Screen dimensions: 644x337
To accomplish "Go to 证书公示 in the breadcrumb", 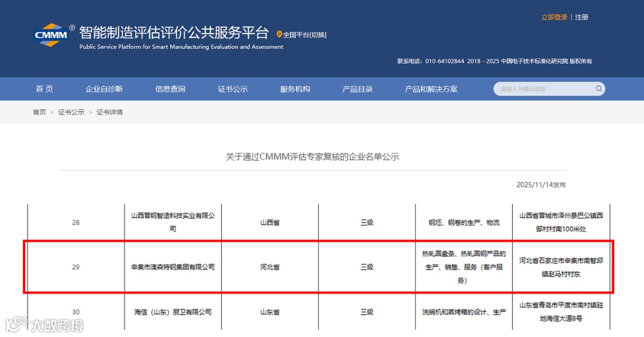I will 71,112.
